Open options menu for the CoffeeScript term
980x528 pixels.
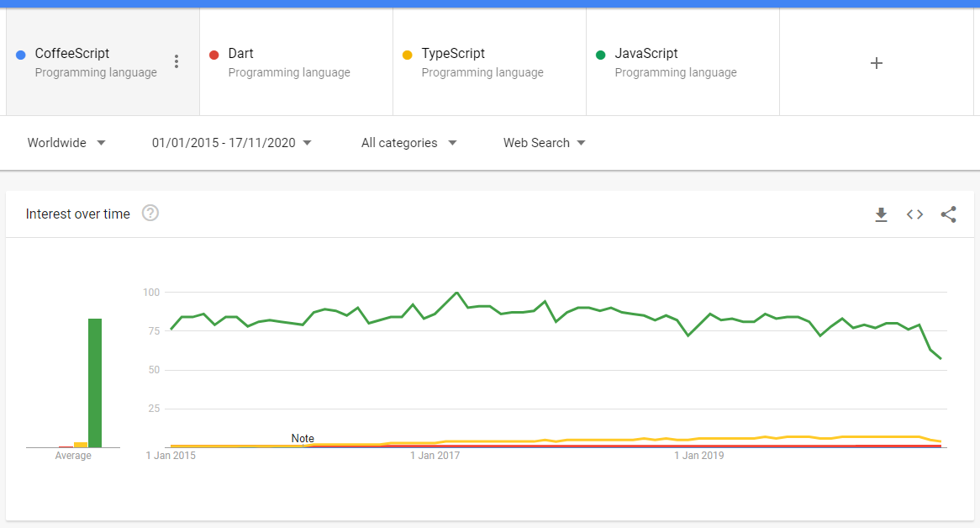177,61
